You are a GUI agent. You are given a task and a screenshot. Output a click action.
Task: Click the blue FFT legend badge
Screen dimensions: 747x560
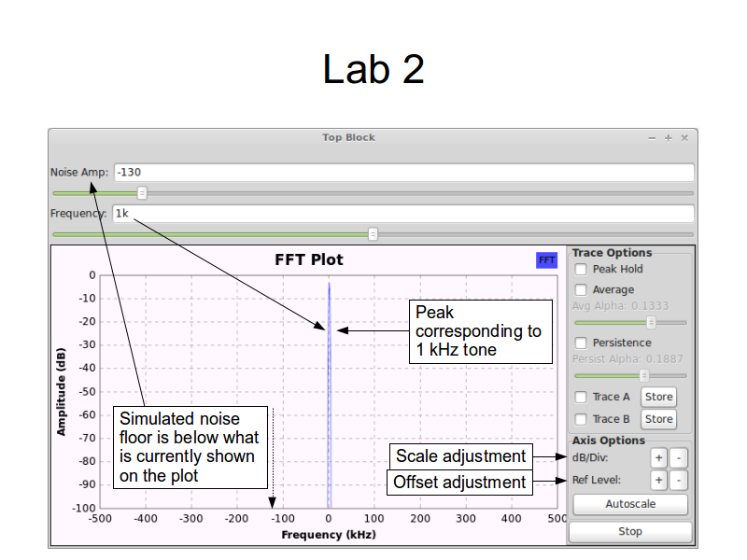(546, 260)
